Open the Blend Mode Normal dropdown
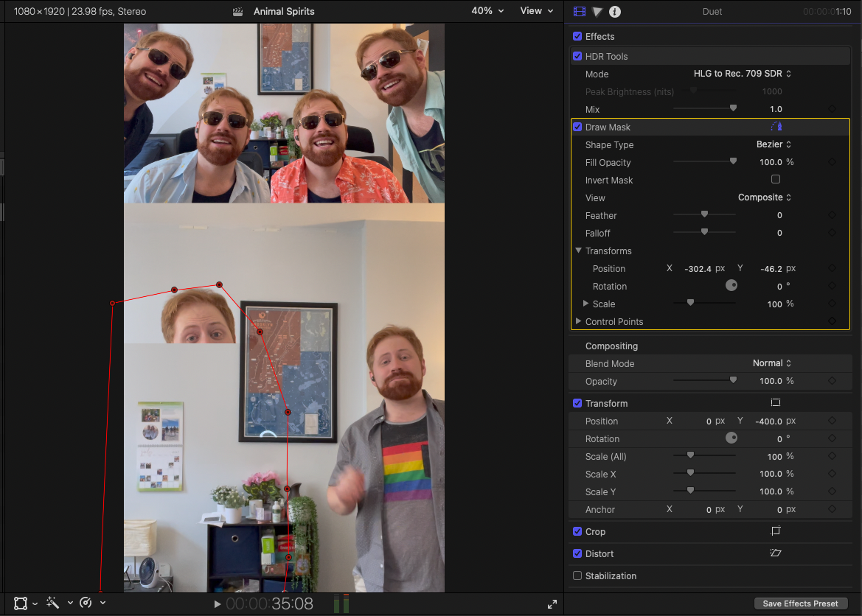This screenshot has height=616, width=862. [x=771, y=363]
